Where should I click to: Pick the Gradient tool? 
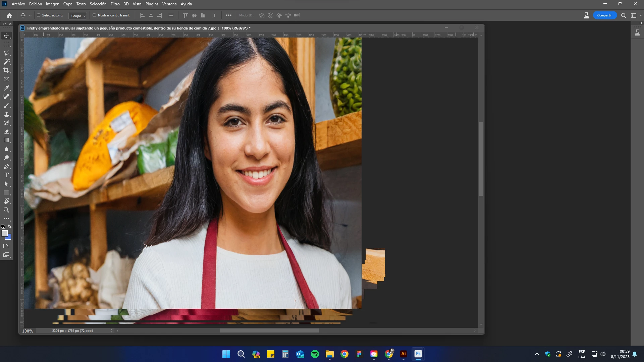tap(6, 140)
